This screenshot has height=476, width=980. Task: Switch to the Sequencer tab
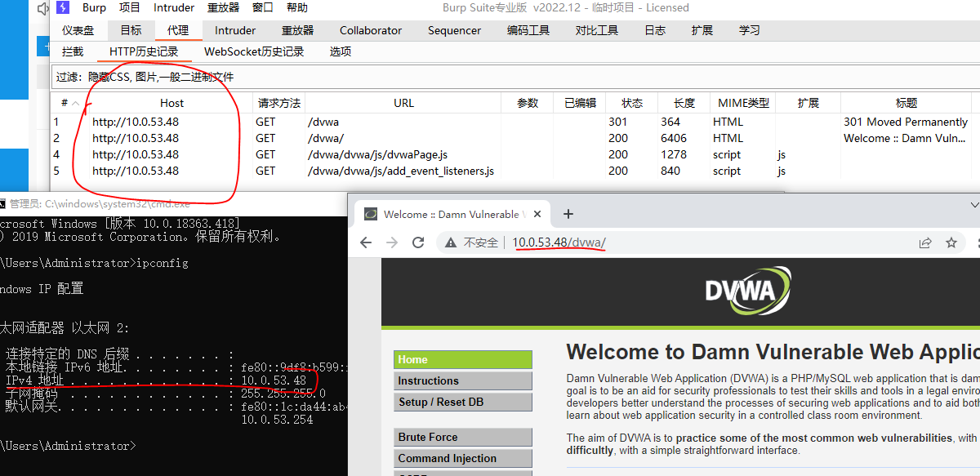pos(455,30)
